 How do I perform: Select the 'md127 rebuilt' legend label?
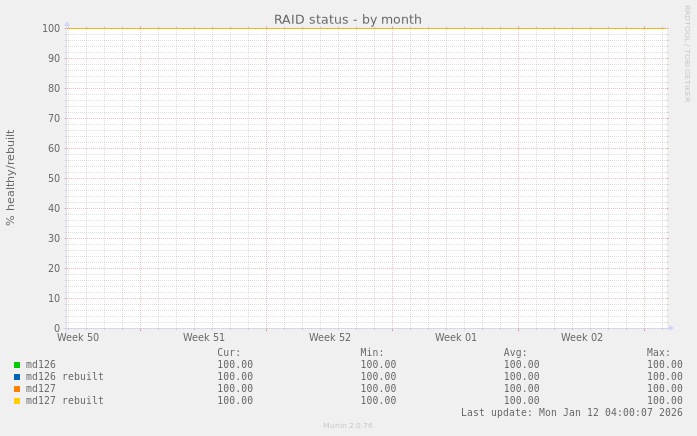[x=64, y=401]
